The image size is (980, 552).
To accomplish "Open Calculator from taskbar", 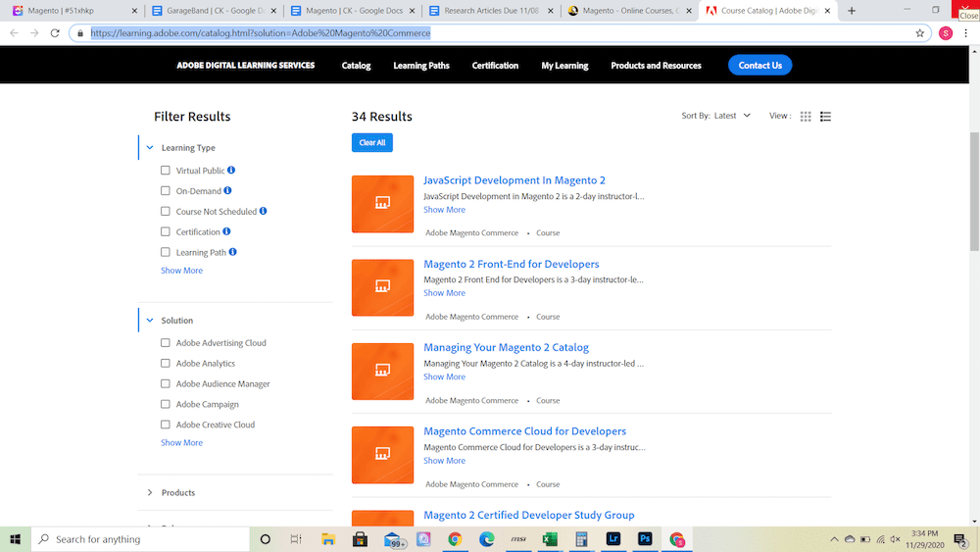I will tap(581, 539).
